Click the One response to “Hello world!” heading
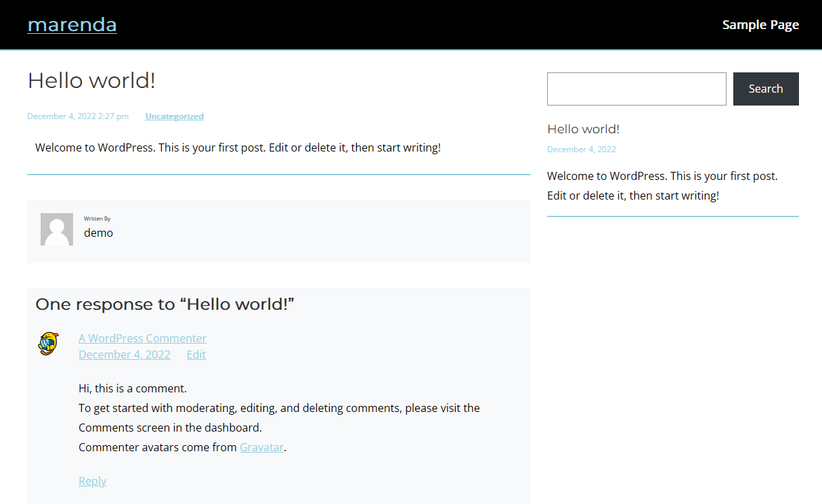 [x=165, y=304]
